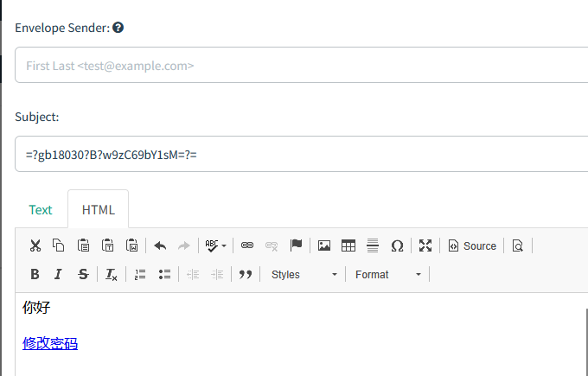This screenshot has height=376, width=588.
Task: Insert a special character with the Omega icon
Action: pos(397,246)
